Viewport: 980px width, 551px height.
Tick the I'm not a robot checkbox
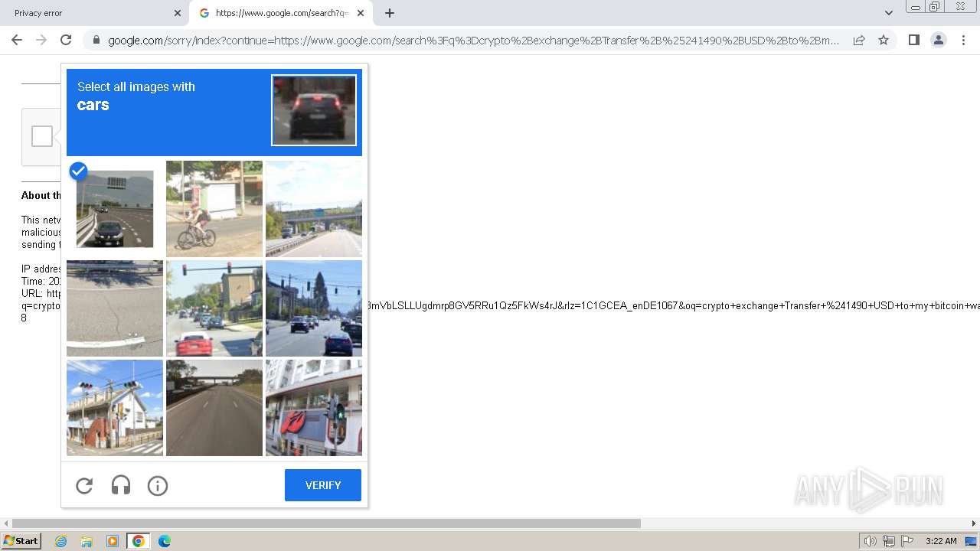coord(42,136)
